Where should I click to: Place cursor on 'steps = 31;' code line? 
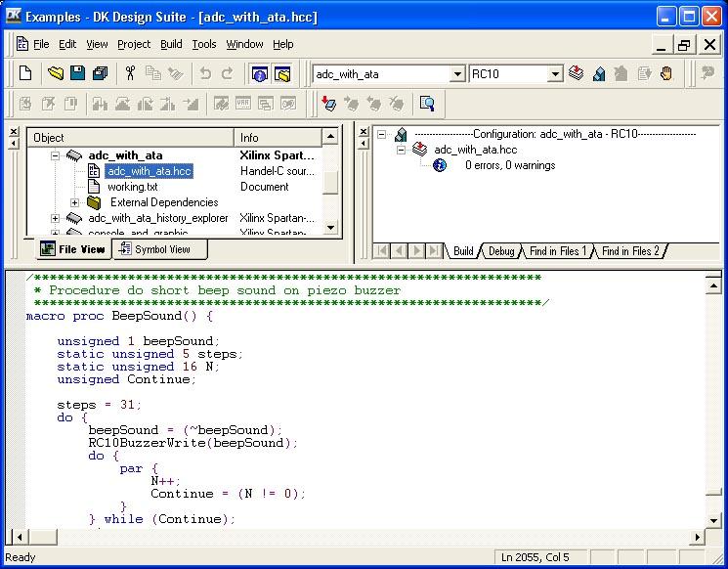tap(99, 405)
